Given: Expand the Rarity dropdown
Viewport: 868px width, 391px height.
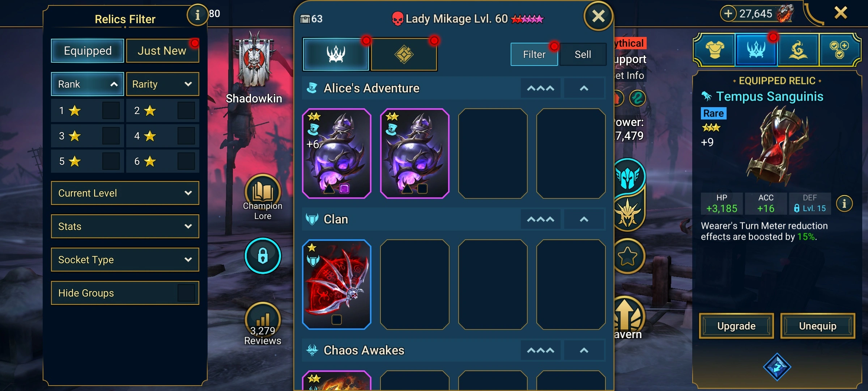Looking at the screenshot, I should [x=162, y=84].
